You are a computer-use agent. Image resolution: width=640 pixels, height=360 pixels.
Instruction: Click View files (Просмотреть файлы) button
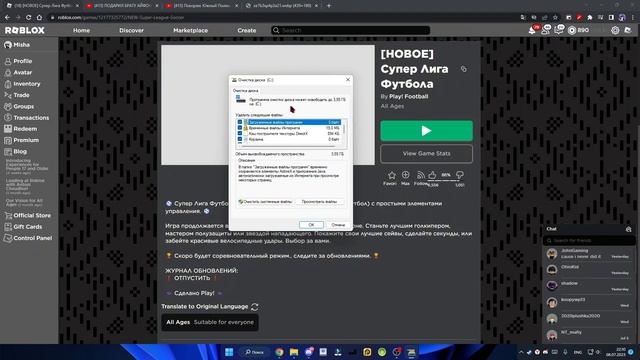click(x=319, y=202)
